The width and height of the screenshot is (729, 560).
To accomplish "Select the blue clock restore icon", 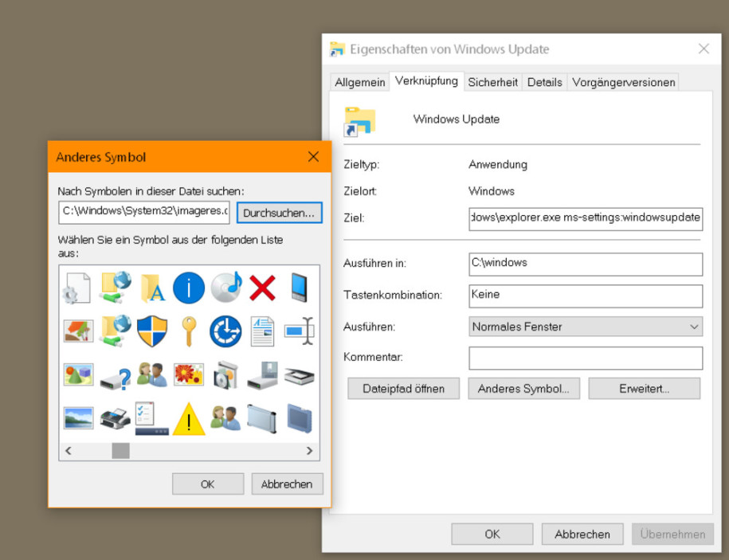I will pos(226,331).
